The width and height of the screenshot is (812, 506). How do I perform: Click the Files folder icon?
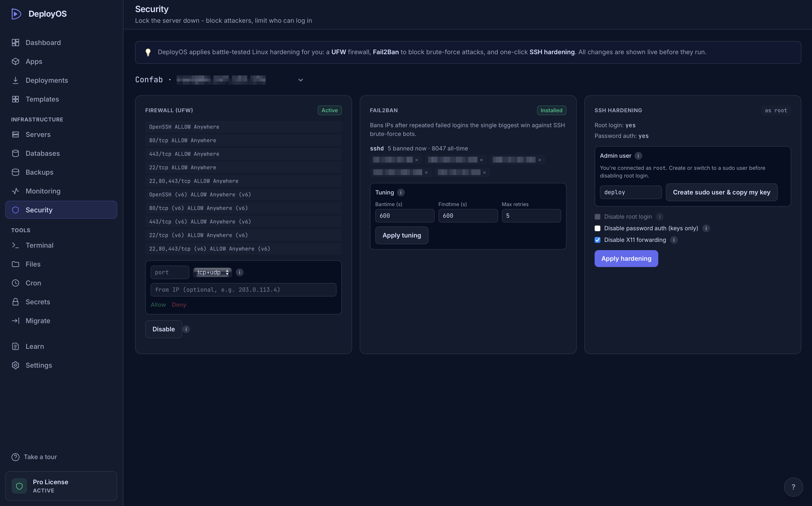click(x=15, y=264)
